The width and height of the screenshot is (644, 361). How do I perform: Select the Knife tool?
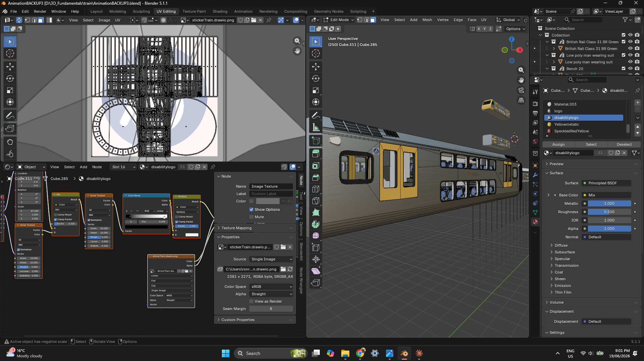[x=316, y=201]
